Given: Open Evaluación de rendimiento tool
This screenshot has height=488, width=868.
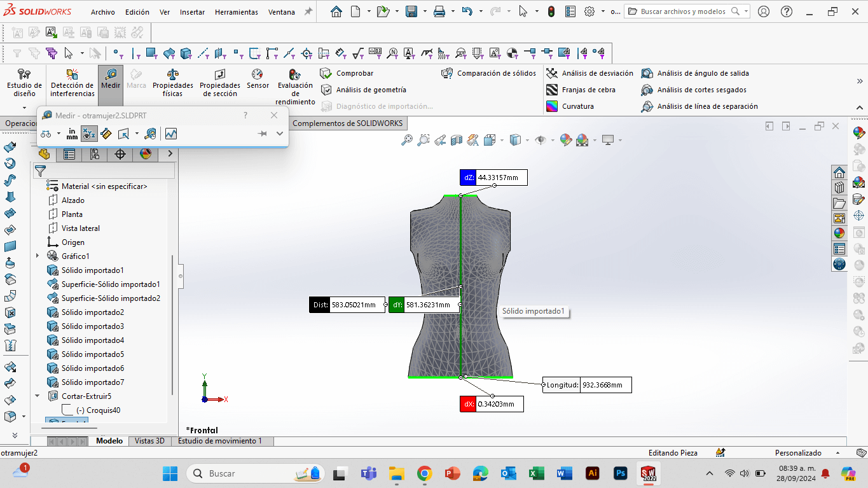Looking at the screenshot, I should pyautogui.click(x=295, y=87).
